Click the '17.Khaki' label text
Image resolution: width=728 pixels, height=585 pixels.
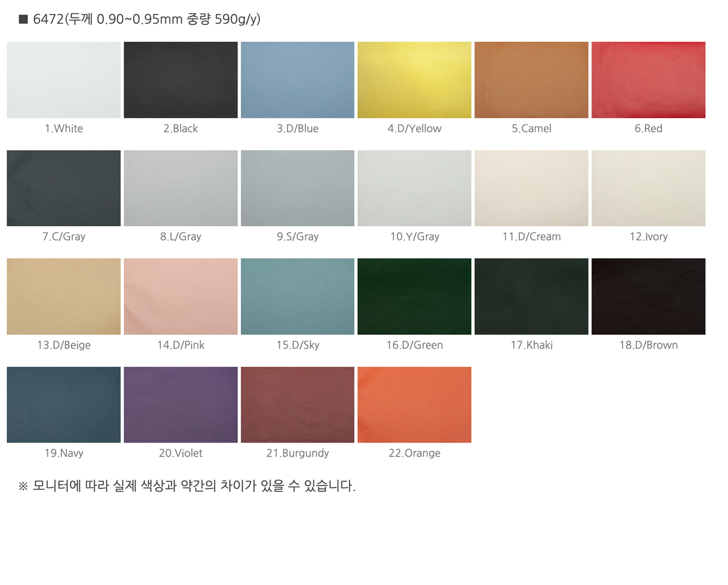[x=531, y=345]
